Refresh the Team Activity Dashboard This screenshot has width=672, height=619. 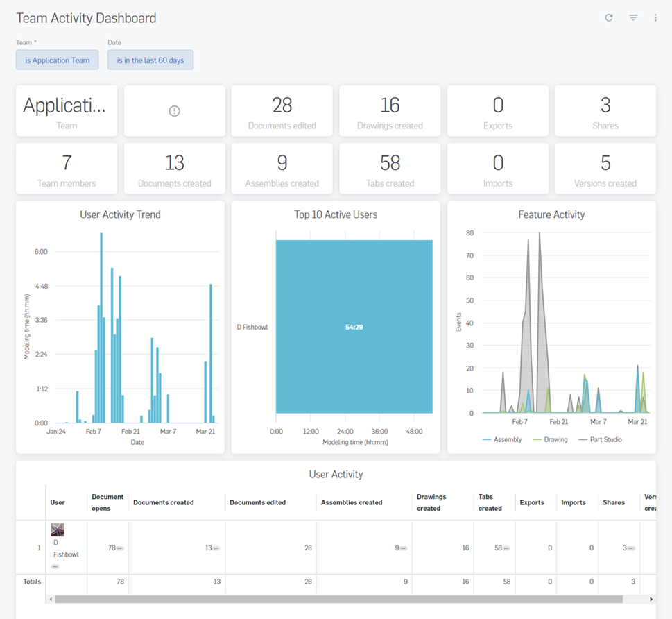(608, 17)
